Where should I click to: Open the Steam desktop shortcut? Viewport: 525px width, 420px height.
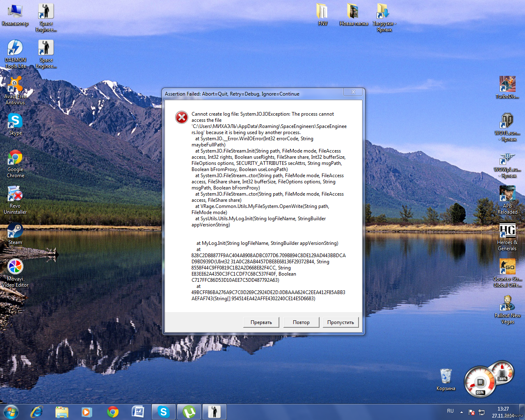(x=15, y=231)
